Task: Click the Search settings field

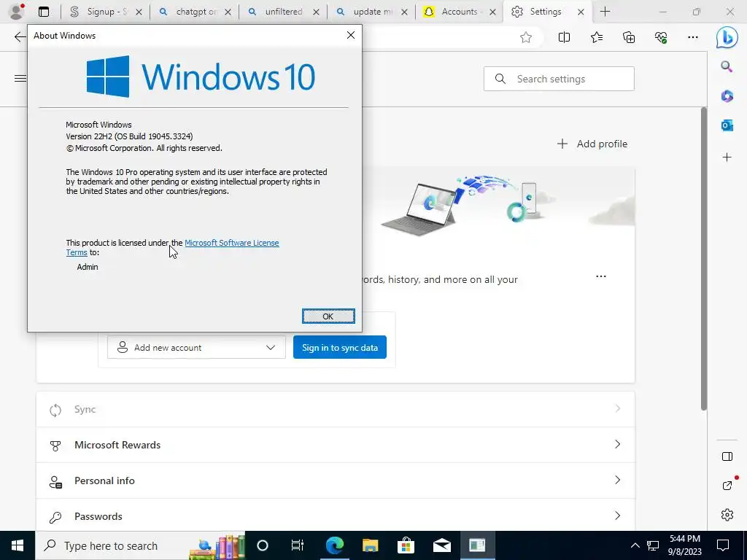Action: tap(559, 79)
